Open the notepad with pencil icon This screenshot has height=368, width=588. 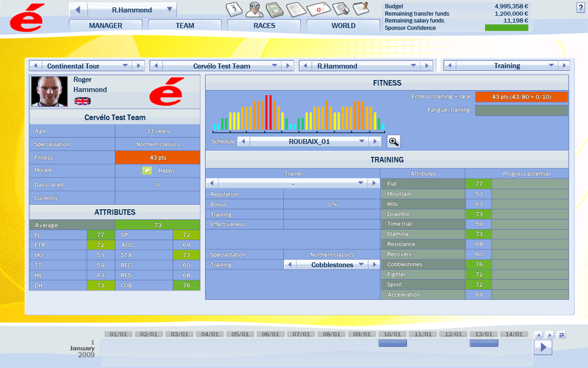click(x=361, y=9)
